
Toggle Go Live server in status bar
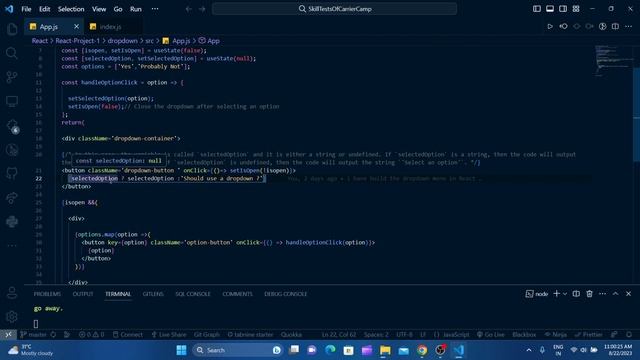click(491, 334)
